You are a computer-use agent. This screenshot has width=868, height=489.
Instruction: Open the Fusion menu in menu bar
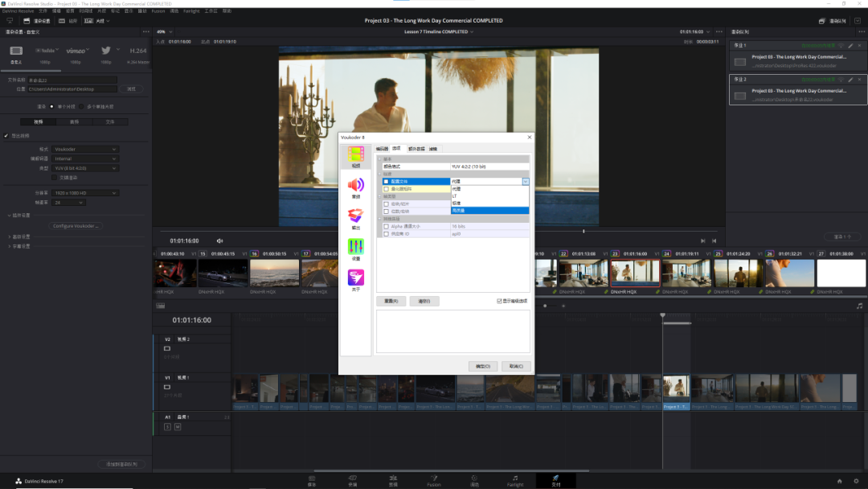[158, 11]
